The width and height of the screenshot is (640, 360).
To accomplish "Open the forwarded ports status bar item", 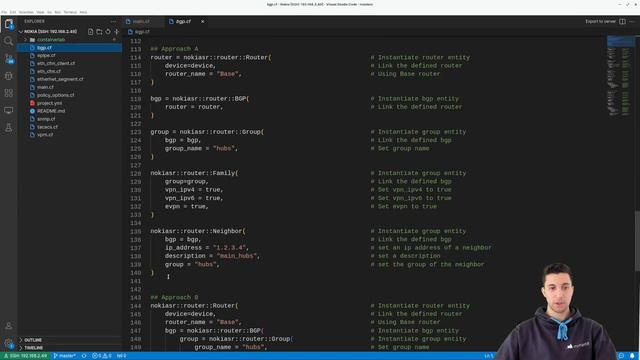I will [x=122, y=356].
